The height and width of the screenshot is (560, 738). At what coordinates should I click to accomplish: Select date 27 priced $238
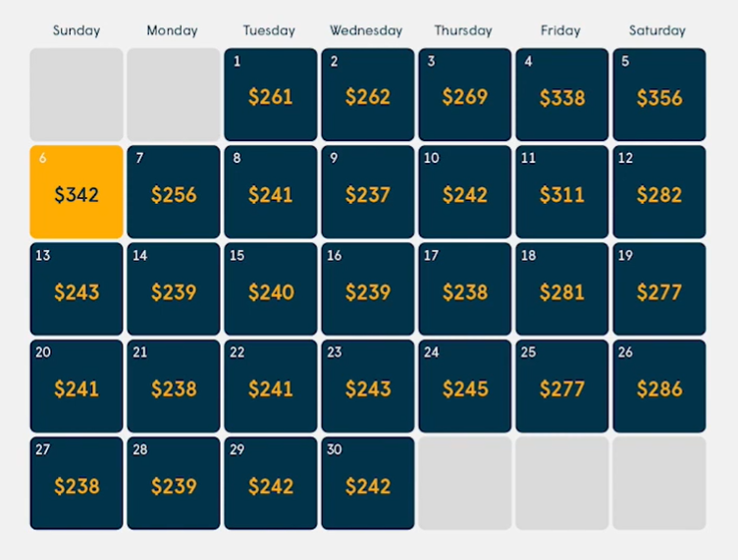pos(77,484)
